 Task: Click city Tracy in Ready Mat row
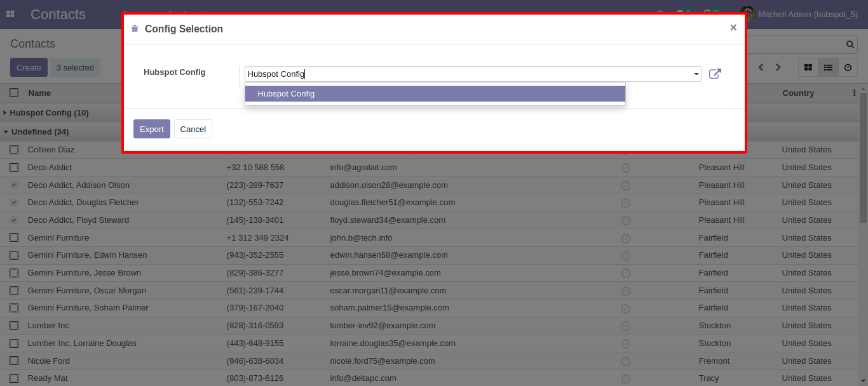709,378
